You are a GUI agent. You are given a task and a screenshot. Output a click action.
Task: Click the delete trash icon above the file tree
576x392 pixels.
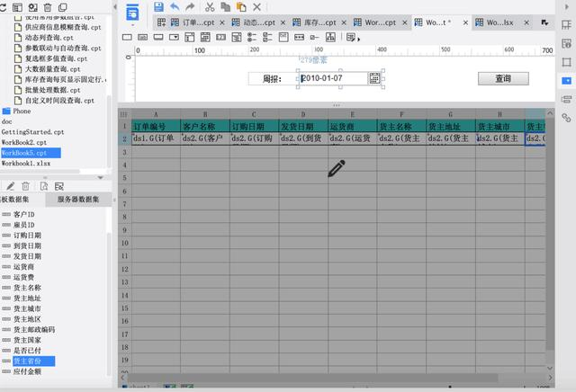[48, 7]
